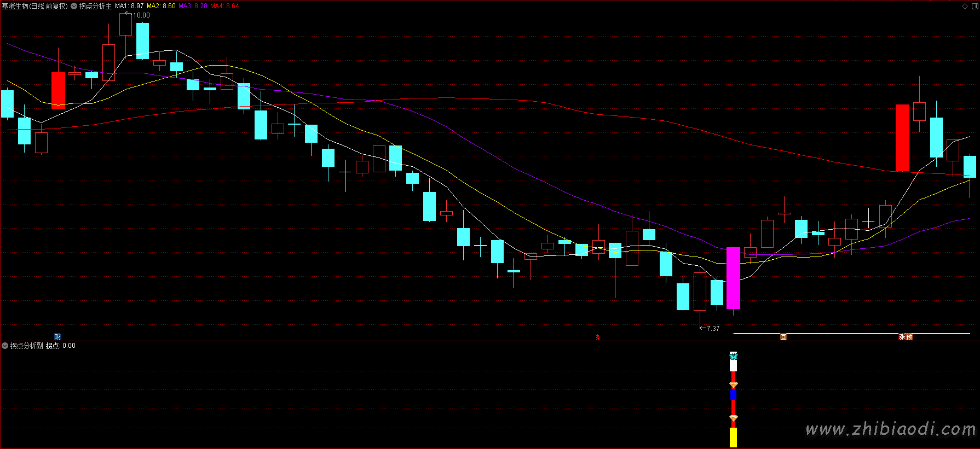
Task: Click the 10.00 high price label
Action: click(x=141, y=15)
